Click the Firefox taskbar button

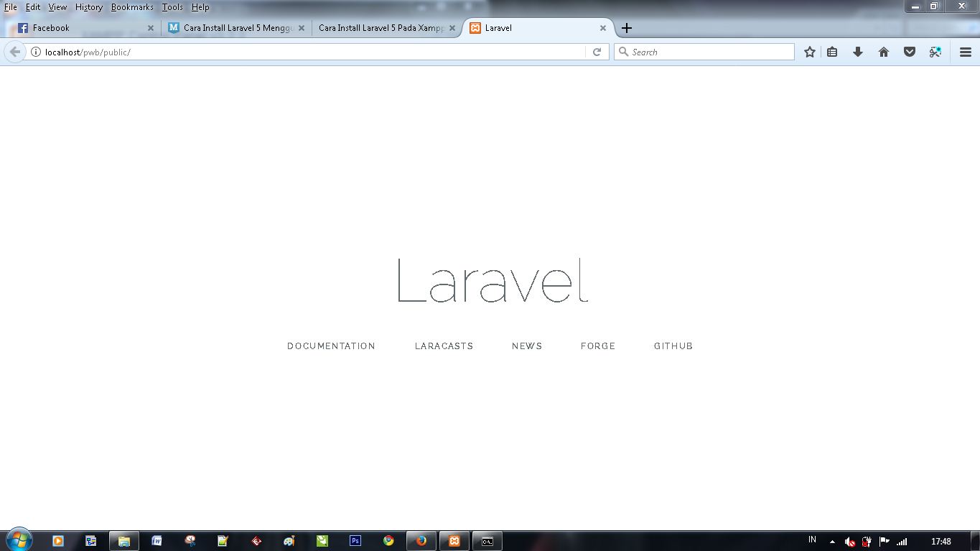click(421, 541)
